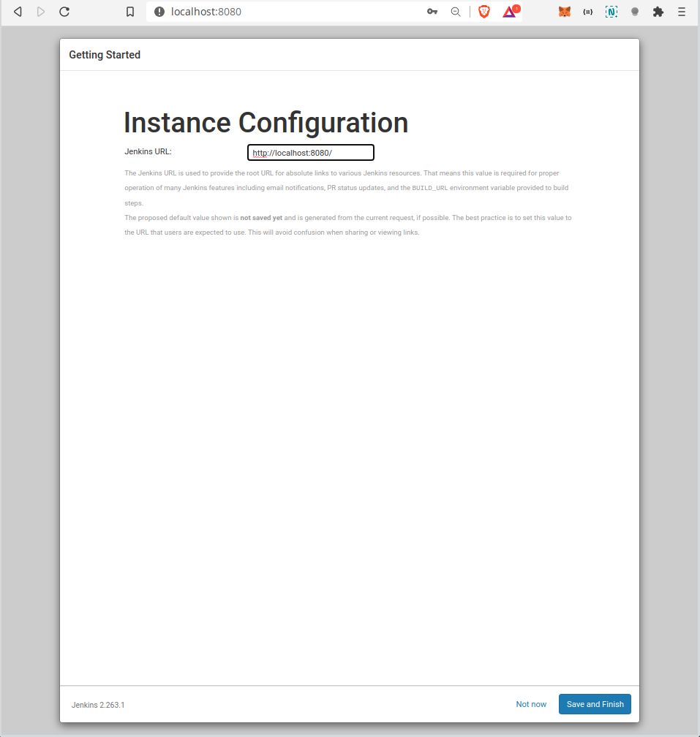This screenshot has width=700, height=737.
Task: Click the Jenkins URL input field
Action: click(x=311, y=152)
